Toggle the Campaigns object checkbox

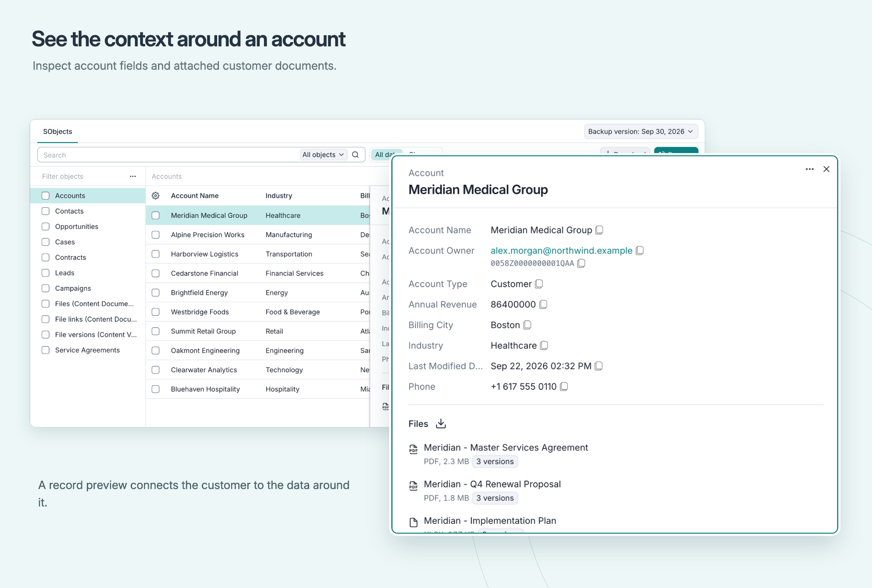pos(46,288)
